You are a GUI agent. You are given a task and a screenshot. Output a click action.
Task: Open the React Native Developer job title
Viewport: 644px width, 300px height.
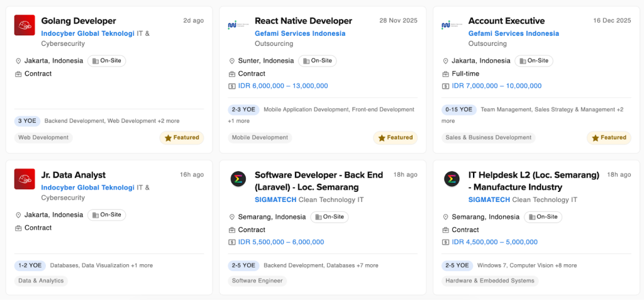click(x=304, y=21)
